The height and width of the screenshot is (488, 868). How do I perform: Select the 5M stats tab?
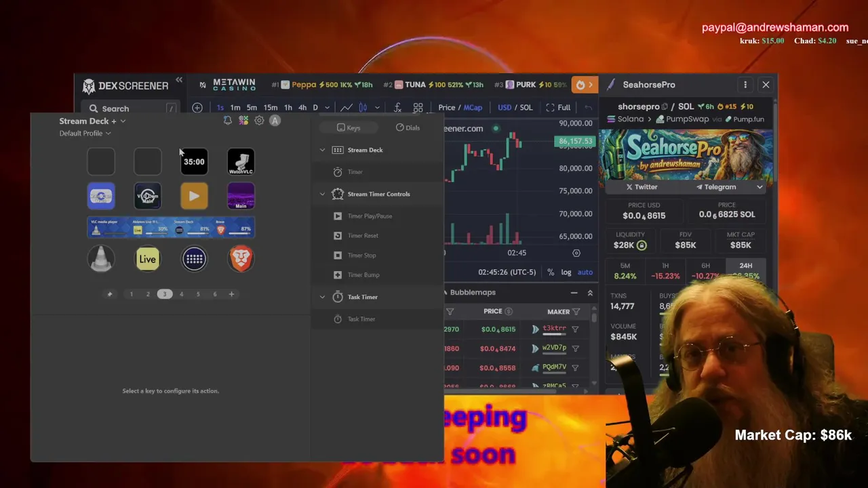[x=625, y=270]
